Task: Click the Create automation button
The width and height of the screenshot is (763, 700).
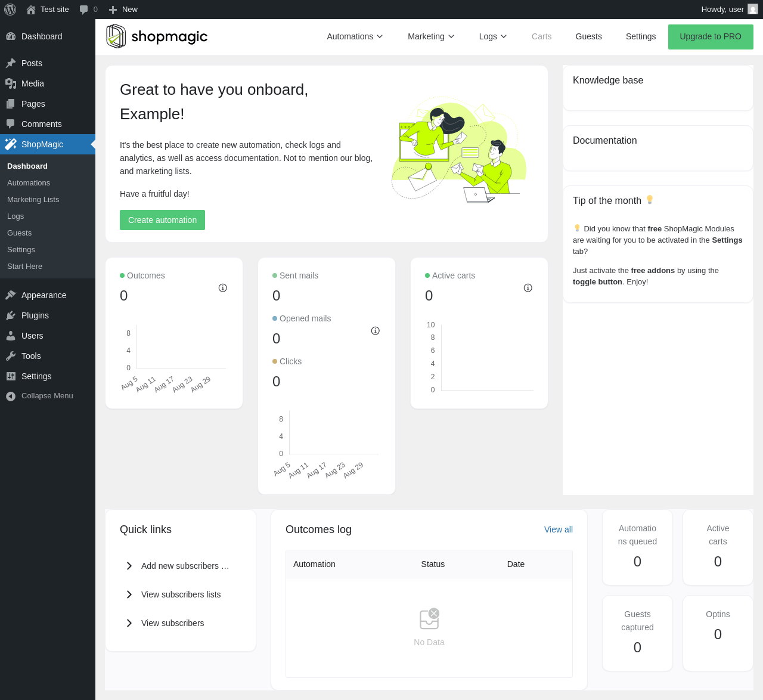Action: pyautogui.click(x=162, y=220)
